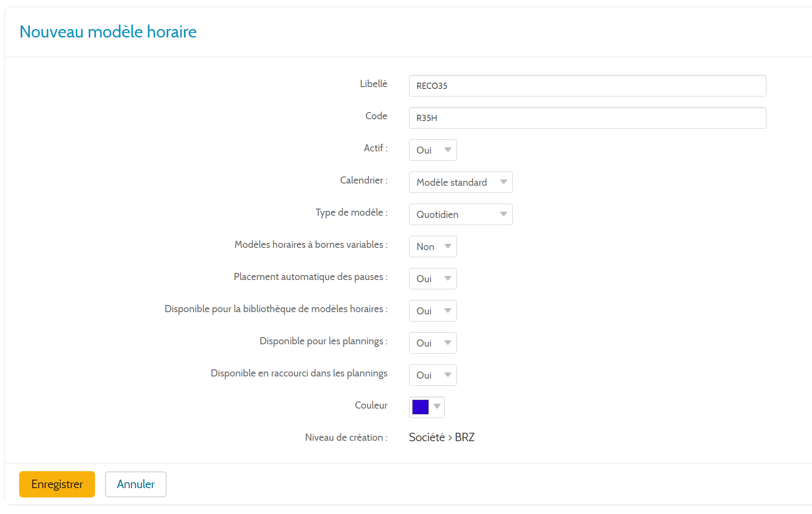812x514 pixels.
Task: Click the Code input field
Action: tap(587, 118)
